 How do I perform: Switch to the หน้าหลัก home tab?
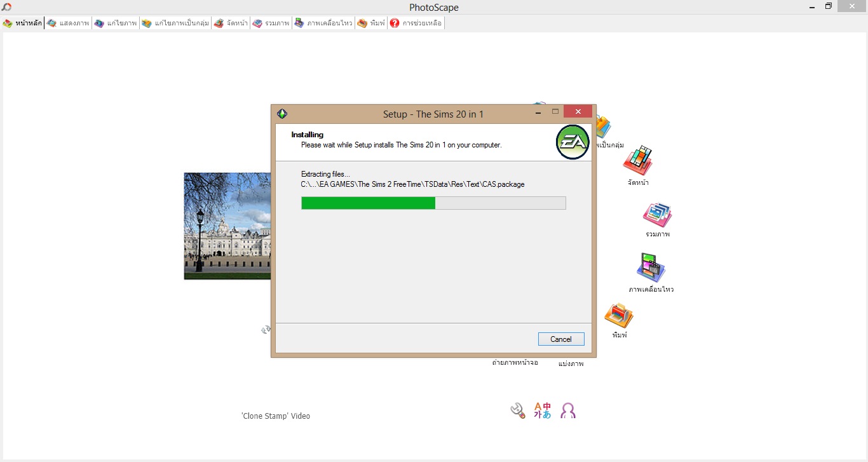coord(23,23)
